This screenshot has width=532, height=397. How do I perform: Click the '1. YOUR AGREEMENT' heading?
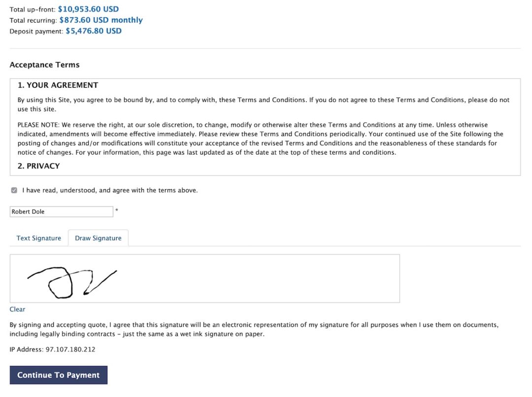58,85
